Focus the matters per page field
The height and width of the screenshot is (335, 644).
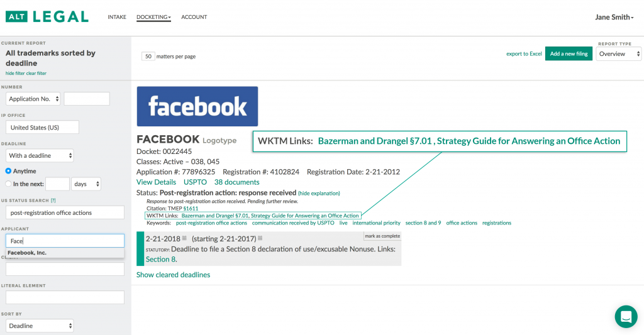[x=148, y=56]
